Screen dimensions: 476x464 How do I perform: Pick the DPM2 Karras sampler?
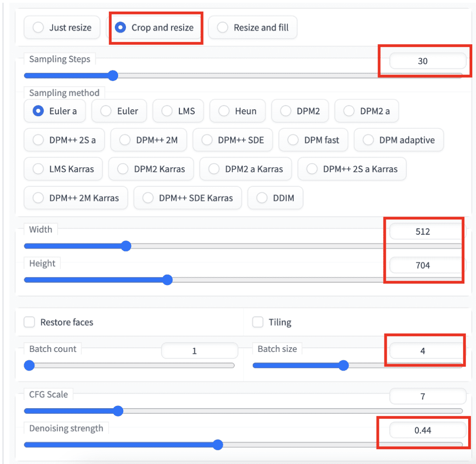click(151, 168)
